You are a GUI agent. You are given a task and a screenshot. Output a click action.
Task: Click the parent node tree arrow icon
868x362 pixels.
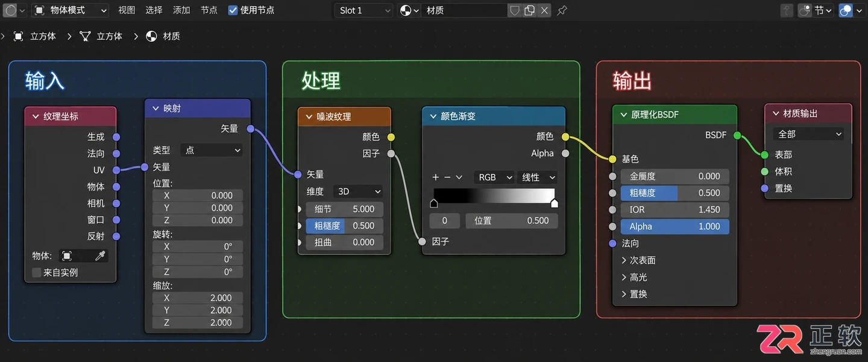pos(787,10)
